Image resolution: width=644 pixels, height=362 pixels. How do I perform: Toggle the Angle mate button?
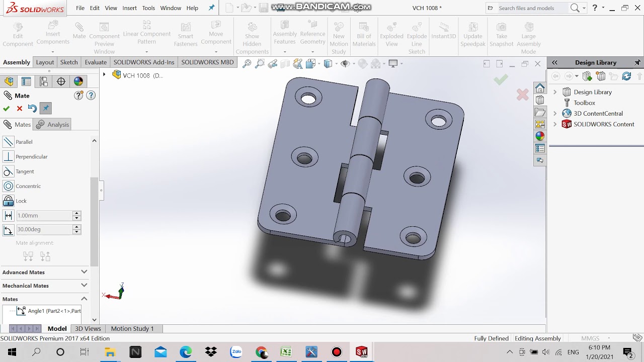point(8,229)
